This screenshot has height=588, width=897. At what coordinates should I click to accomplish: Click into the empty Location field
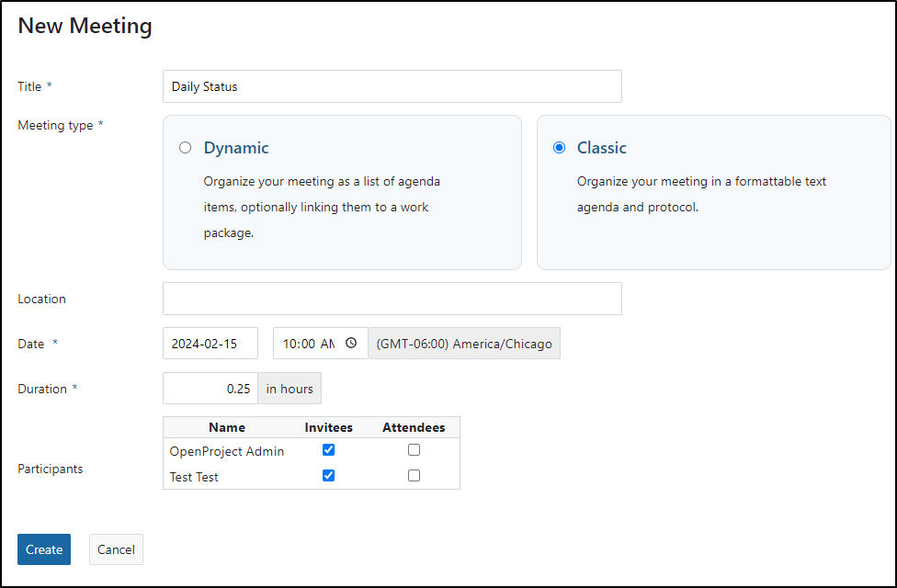[x=392, y=299]
